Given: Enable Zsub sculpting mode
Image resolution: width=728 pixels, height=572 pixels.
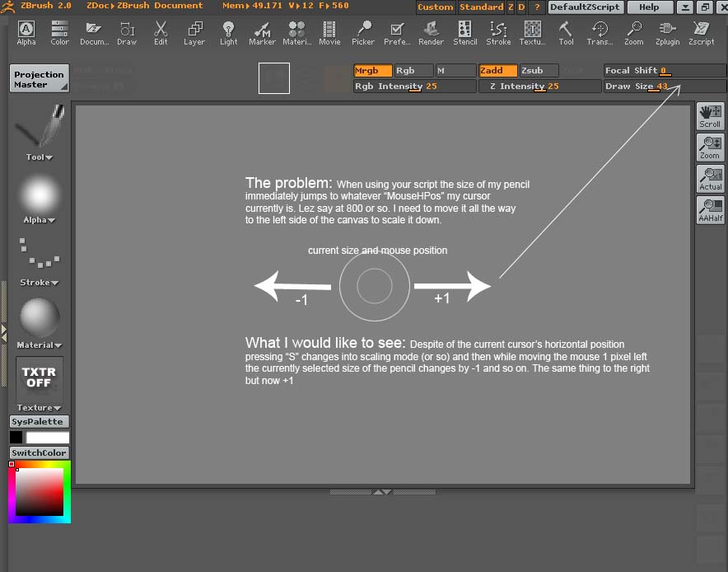Looking at the screenshot, I should tap(539, 71).
